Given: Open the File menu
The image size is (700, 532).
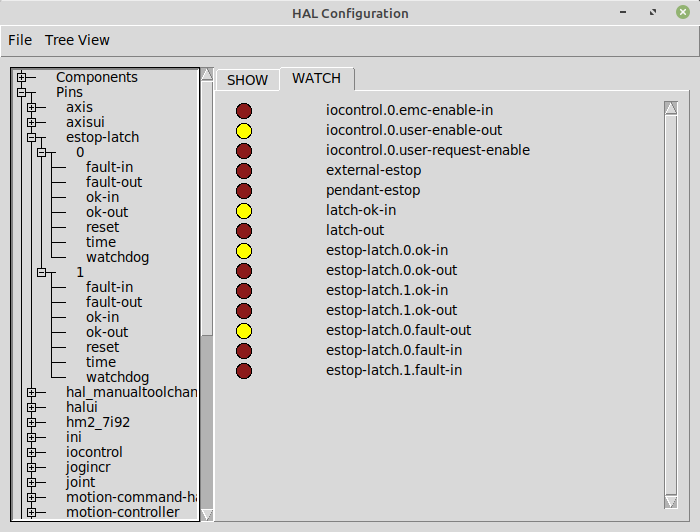Looking at the screenshot, I should 20,40.
